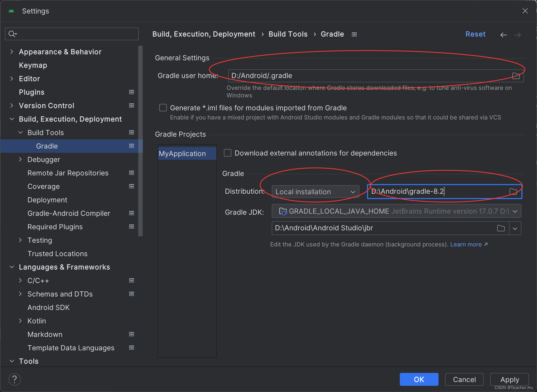Click the Cancel button
537x392 pixels.
click(x=464, y=379)
